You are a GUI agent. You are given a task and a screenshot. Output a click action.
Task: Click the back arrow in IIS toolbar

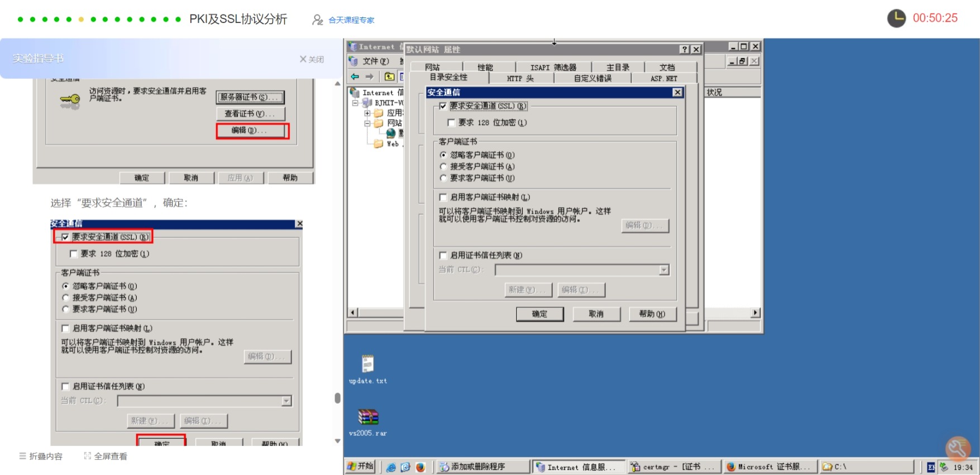(x=355, y=76)
